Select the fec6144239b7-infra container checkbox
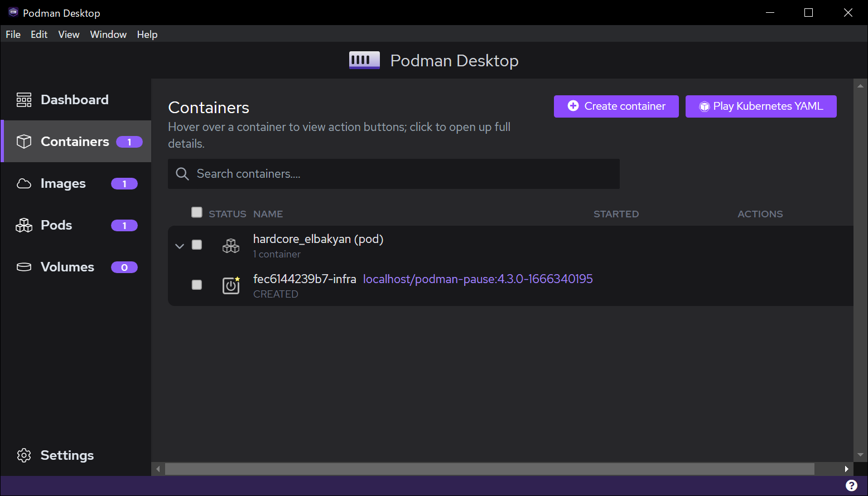868x496 pixels. point(197,285)
